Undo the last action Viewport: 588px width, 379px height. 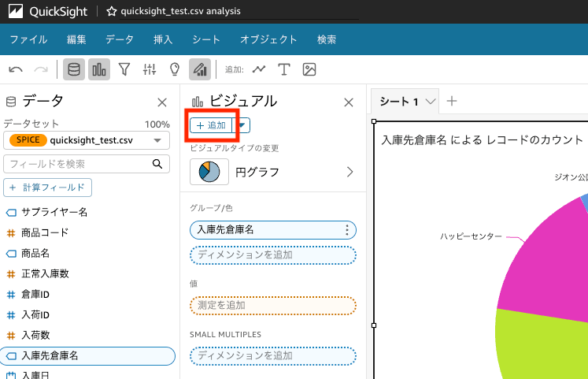click(x=16, y=69)
